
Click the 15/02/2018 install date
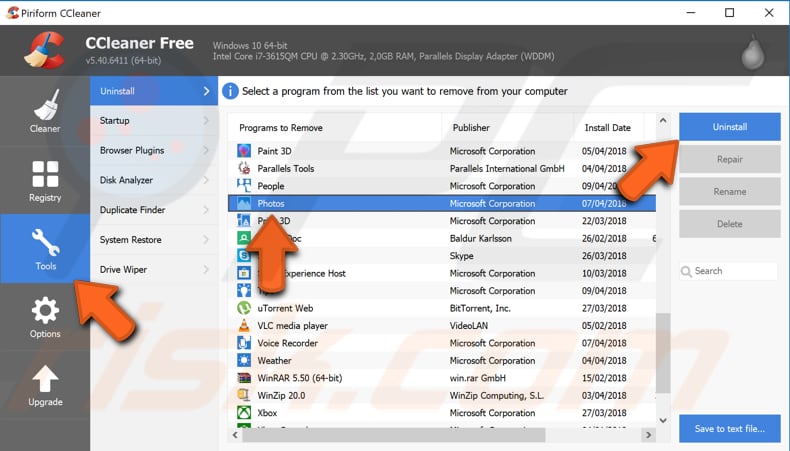pyautogui.click(x=604, y=378)
